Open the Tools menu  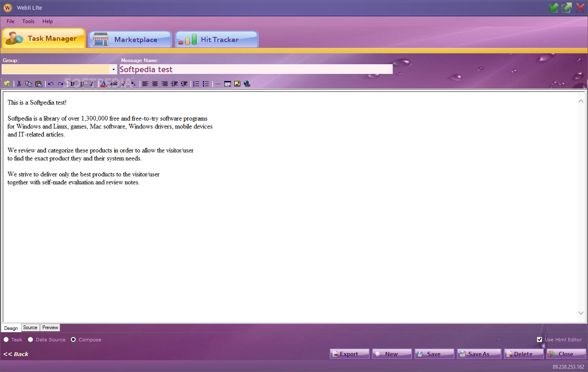[29, 21]
